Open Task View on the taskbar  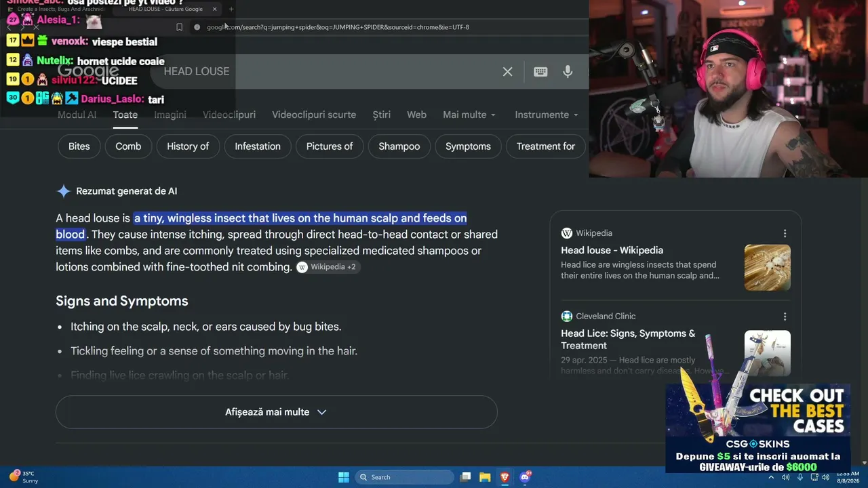tap(465, 477)
